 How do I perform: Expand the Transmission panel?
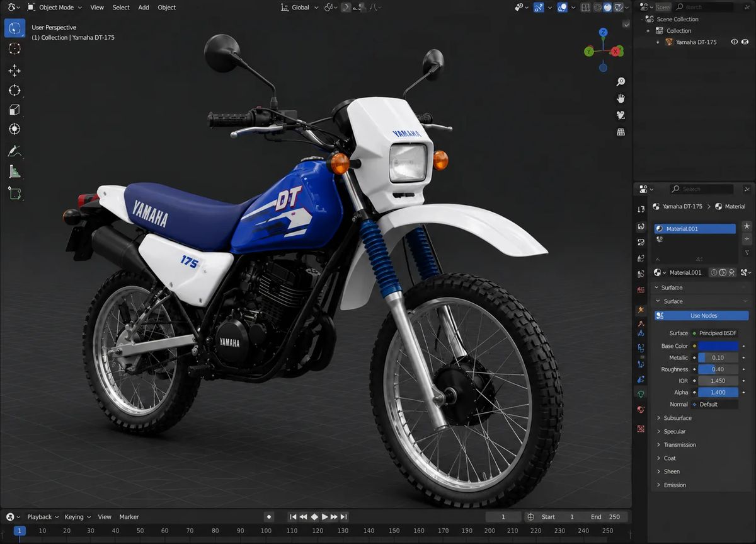coord(680,445)
